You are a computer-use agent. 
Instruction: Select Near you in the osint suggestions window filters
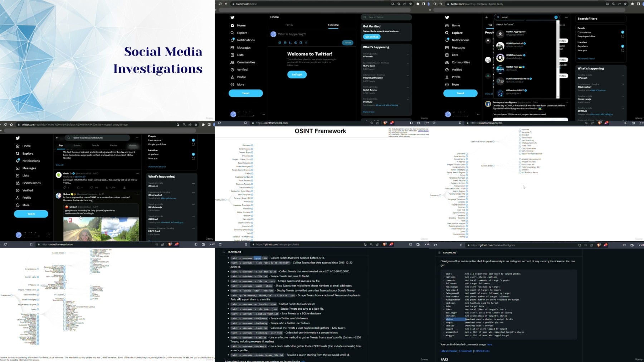pos(623,50)
